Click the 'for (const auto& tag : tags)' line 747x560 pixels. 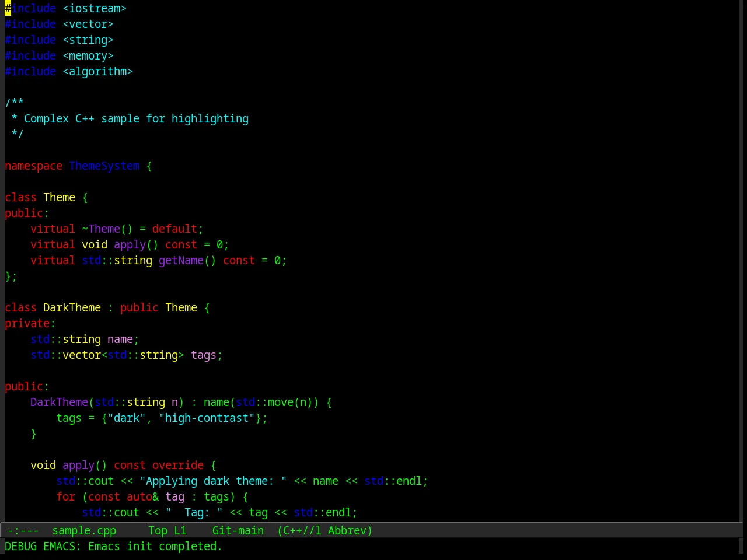tap(152, 496)
